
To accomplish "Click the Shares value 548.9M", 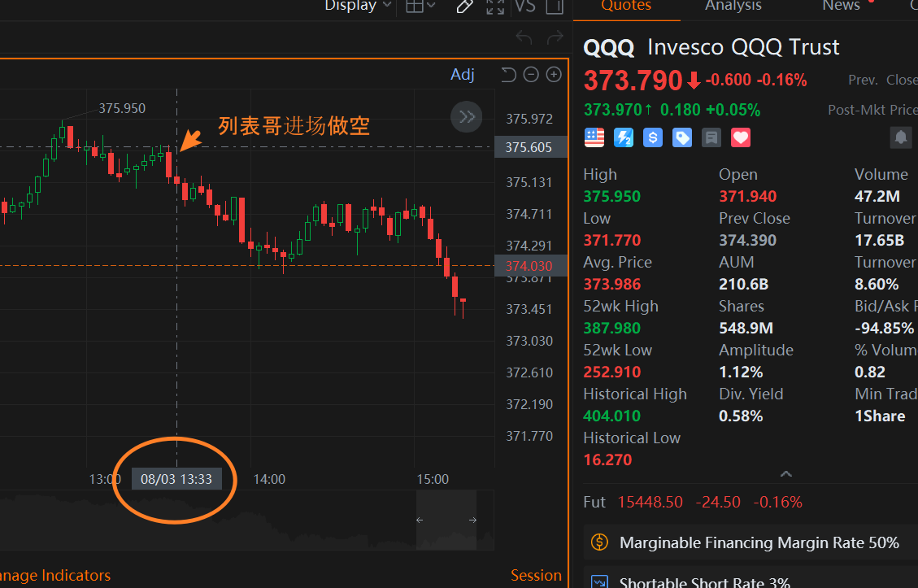I will (x=746, y=328).
